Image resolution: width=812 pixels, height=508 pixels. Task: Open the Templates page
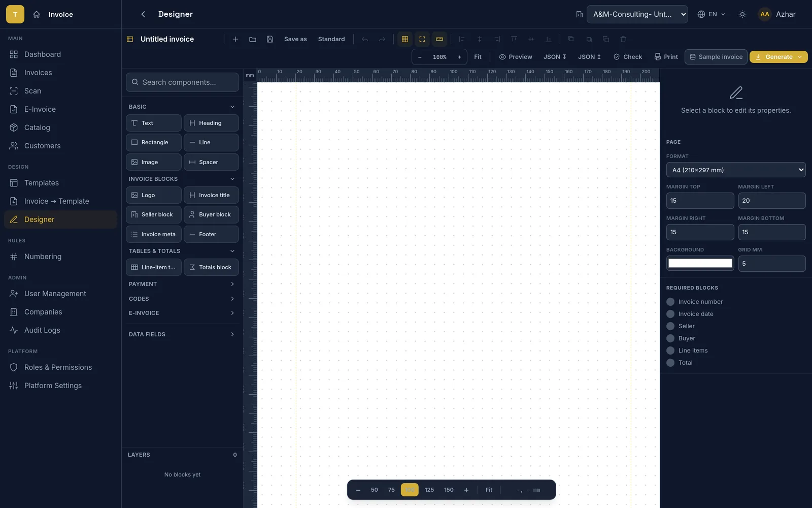tap(60, 183)
